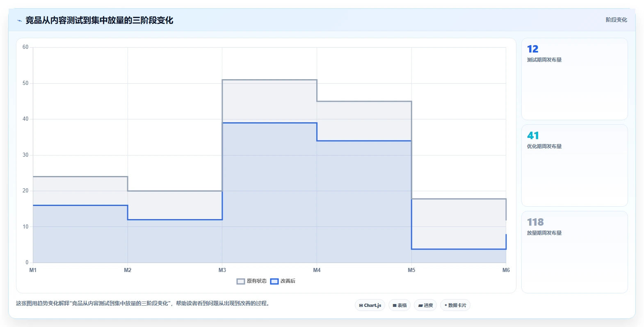This screenshot has width=644, height=327.
Task: Open the 放量期周发布量 card showing 118
Action: [x=574, y=252]
